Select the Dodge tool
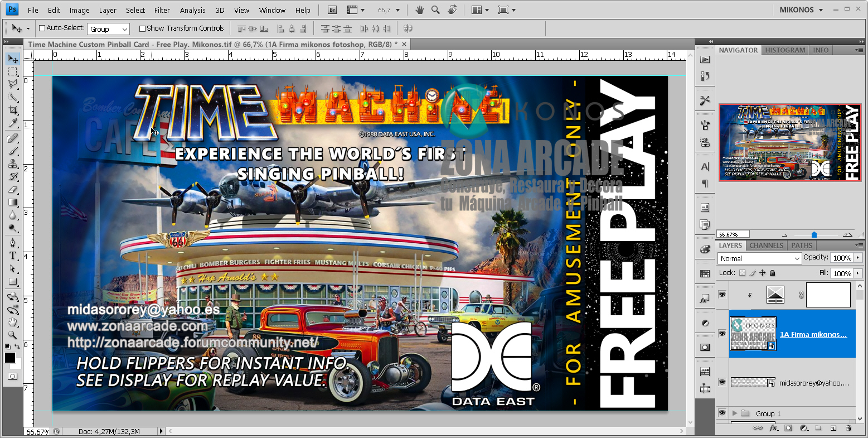The height and width of the screenshot is (438, 868). coord(12,228)
